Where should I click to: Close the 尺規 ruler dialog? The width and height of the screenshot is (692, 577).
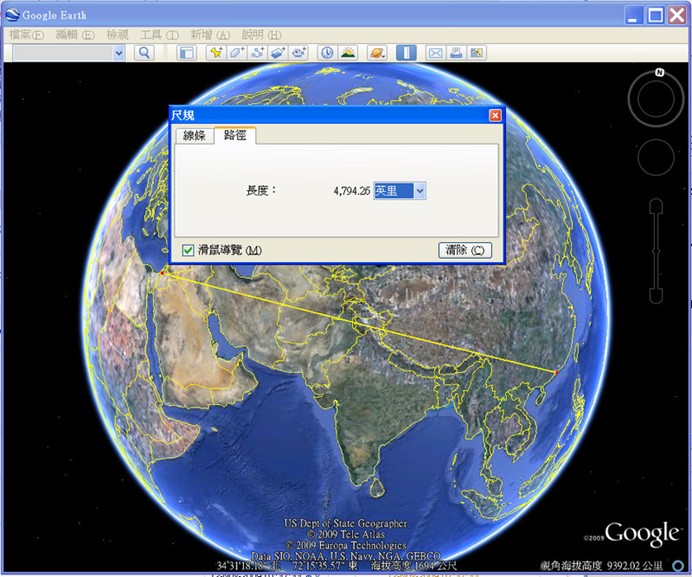pos(495,115)
